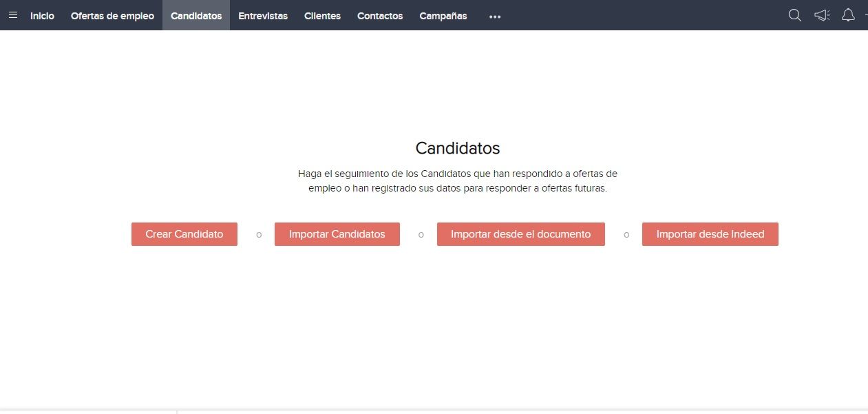The image size is (868, 414).
Task: Open the Ofertas de empleo module
Action: point(112,16)
